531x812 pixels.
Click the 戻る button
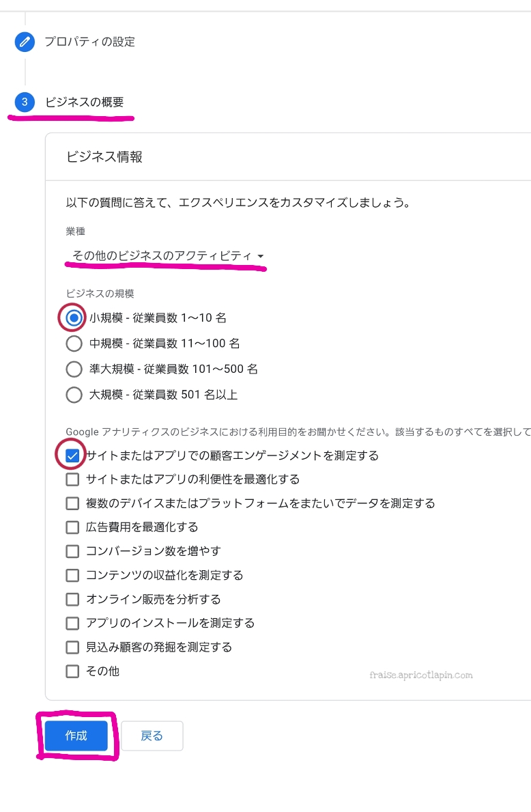click(152, 736)
